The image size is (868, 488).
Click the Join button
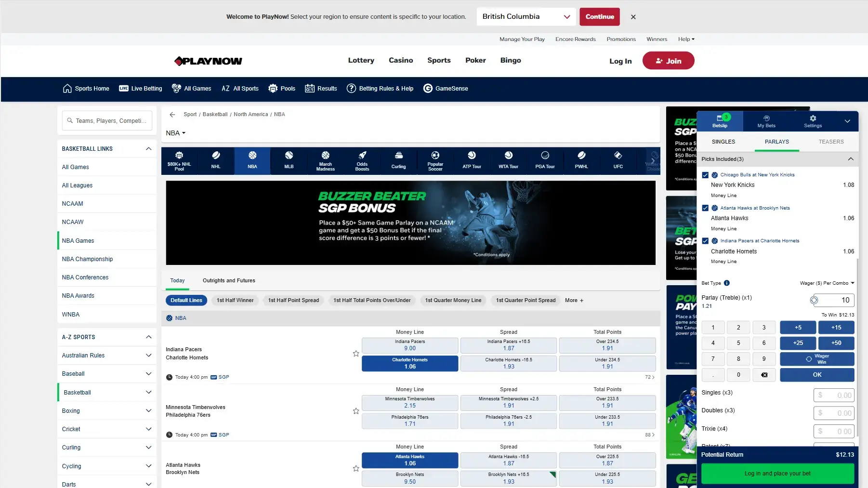[x=668, y=61]
